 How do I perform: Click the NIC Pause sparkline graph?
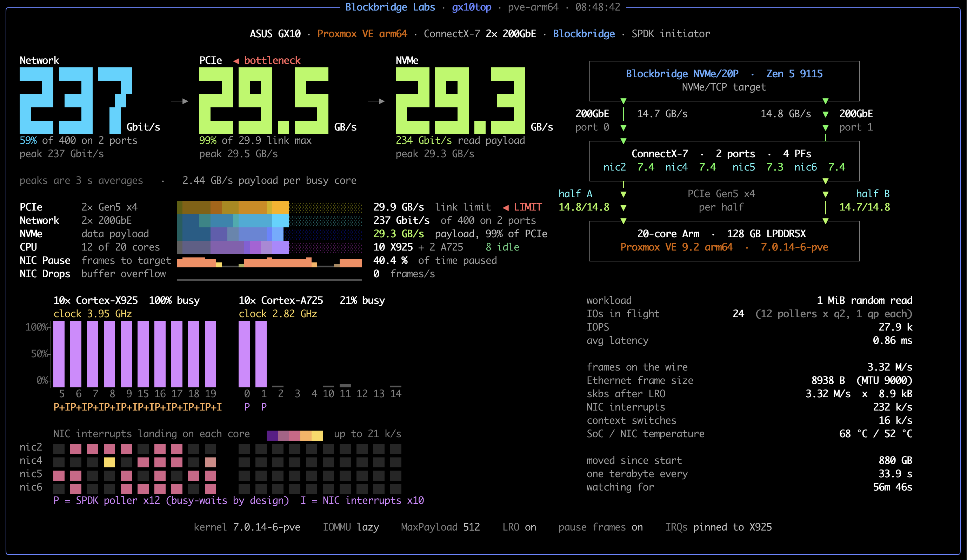pos(269,262)
